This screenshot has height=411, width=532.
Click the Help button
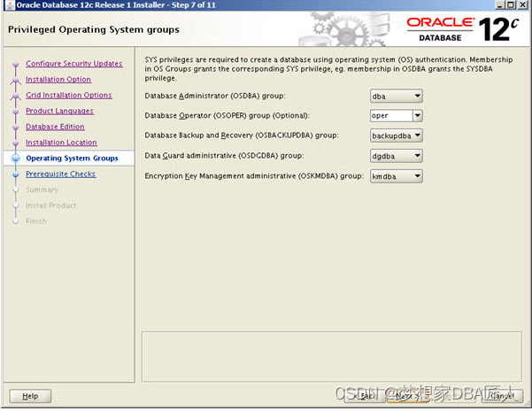[x=30, y=396]
